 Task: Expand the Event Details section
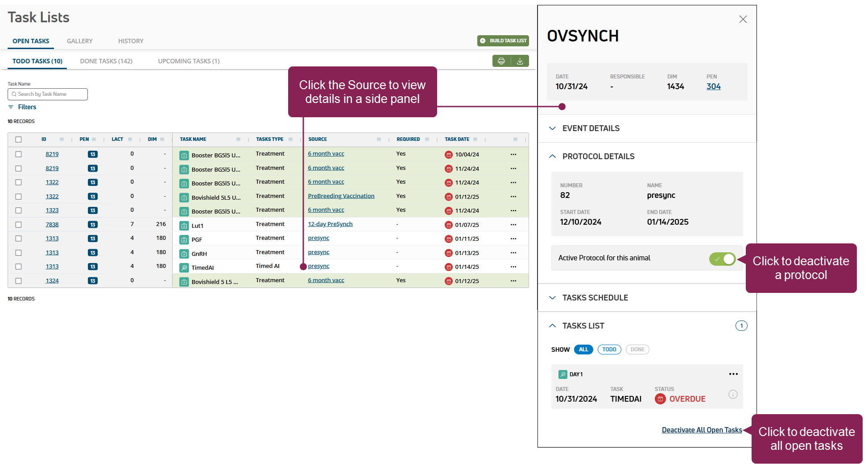[x=591, y=128]
